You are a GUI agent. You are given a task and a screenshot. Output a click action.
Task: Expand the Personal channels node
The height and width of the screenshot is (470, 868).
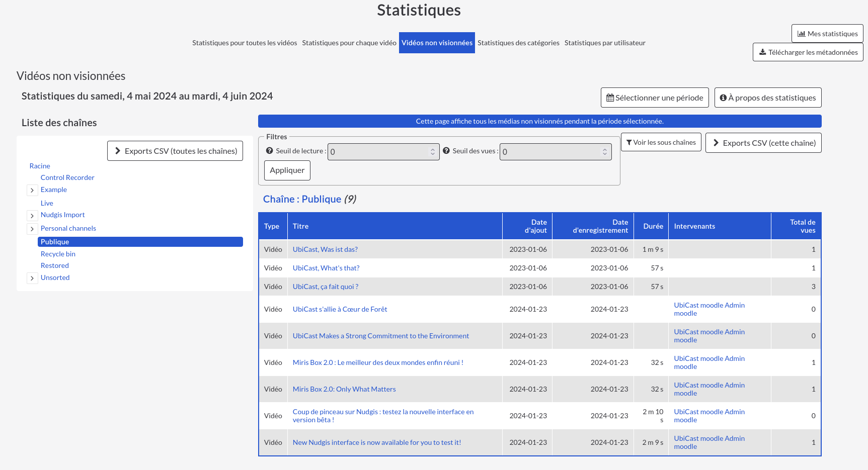[32, 229]
